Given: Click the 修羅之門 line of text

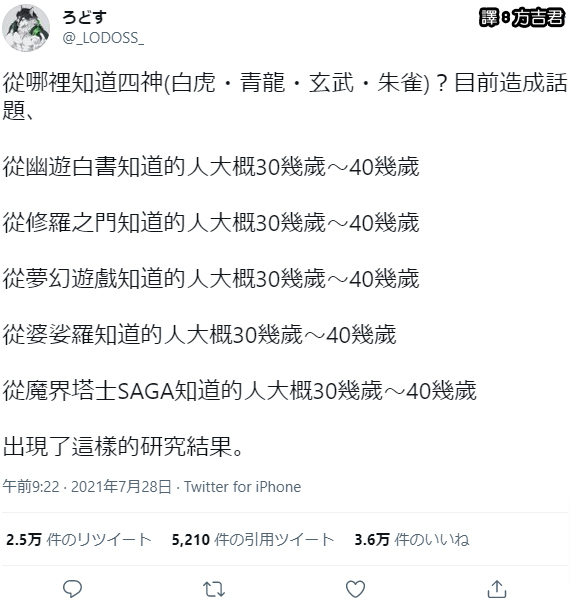Looking at the screenshot, I should [x=211, y=223].
